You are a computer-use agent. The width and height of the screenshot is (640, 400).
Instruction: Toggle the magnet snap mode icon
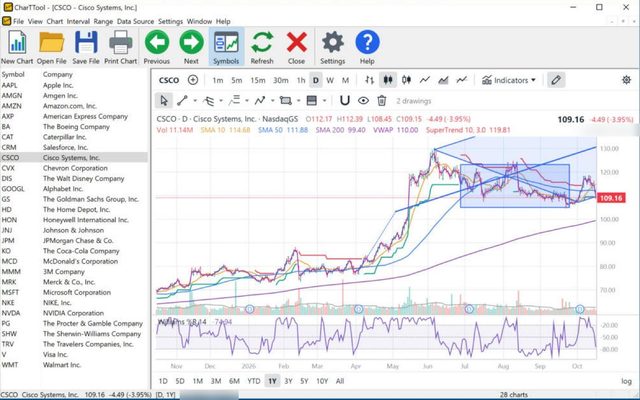(345, 100)
